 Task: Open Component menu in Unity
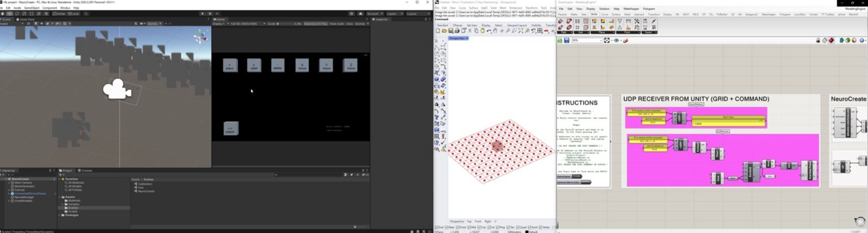coord(49,8)
